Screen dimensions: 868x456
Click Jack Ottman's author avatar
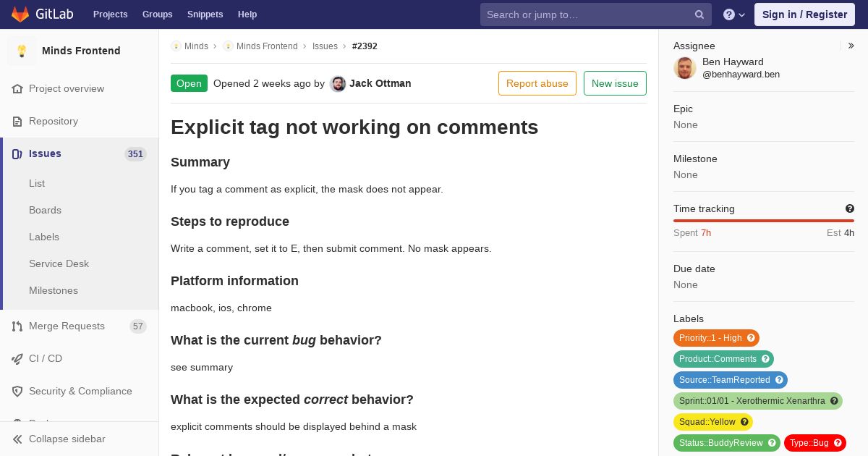338,83
